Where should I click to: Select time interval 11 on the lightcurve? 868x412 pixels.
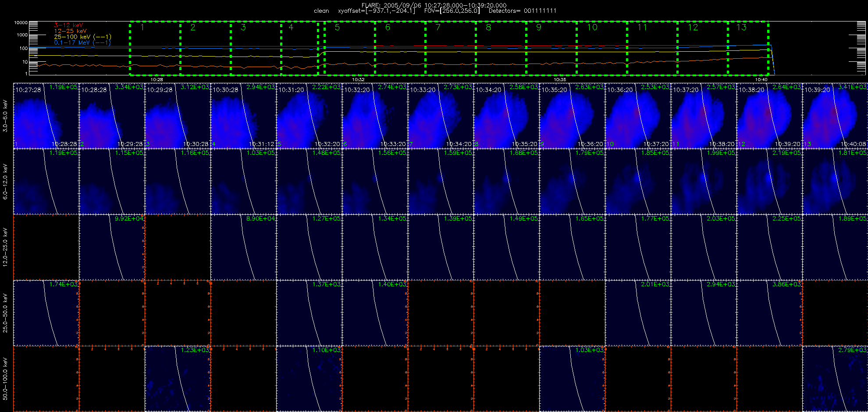(652, 48)
